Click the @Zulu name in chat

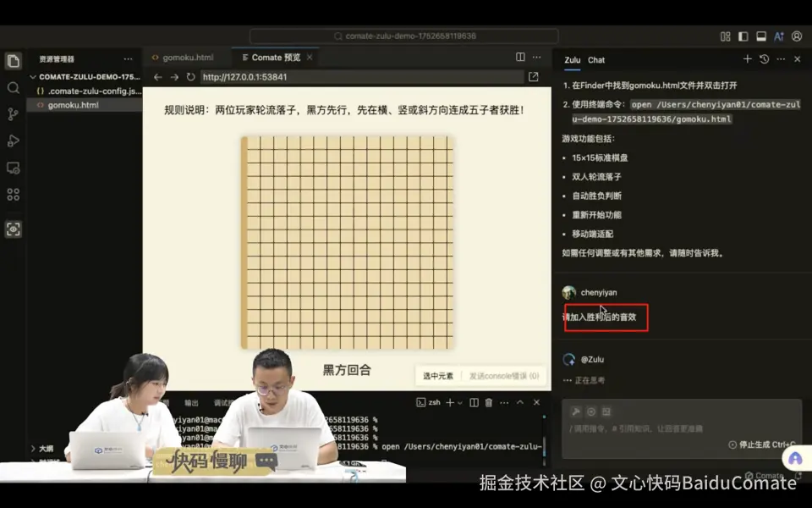pyautogui.click(x=592, y=360)
